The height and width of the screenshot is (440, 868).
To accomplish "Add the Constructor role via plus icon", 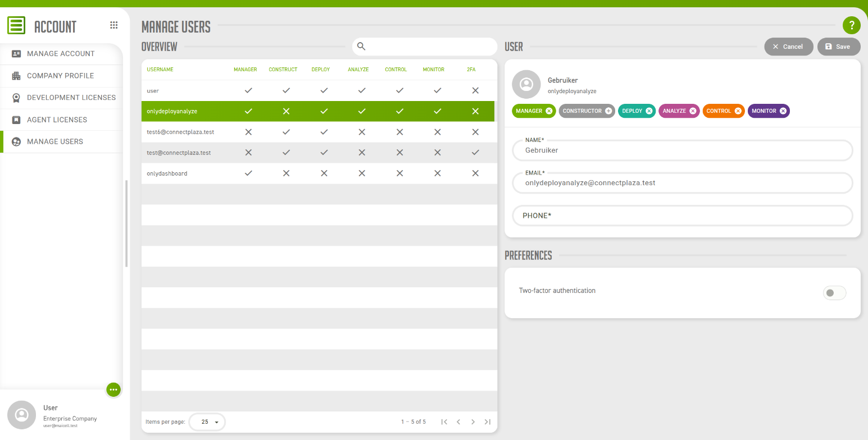I will click(608, 111).
